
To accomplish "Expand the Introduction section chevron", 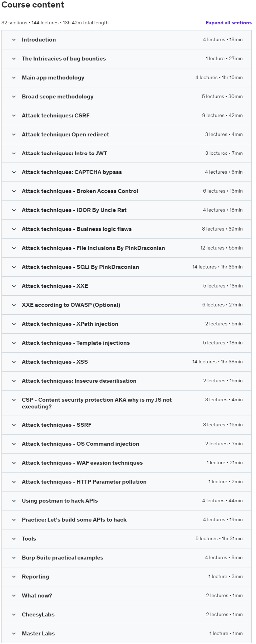I will 14,40.
